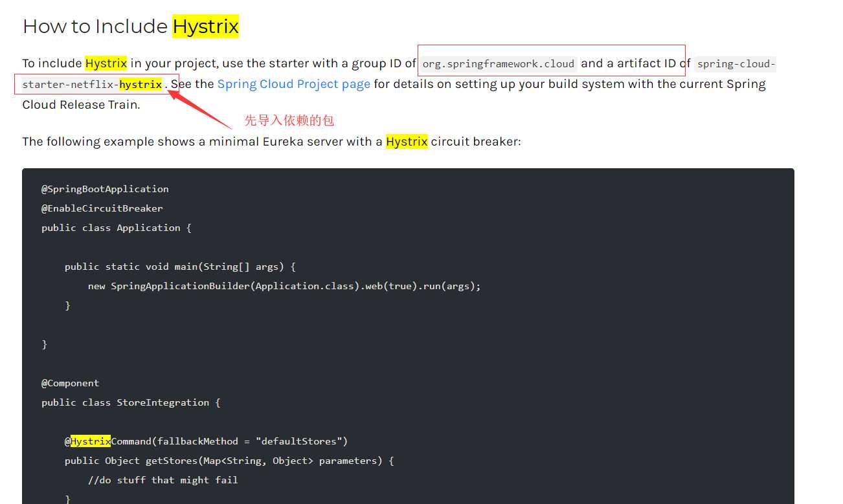This screenshot has height=504, width=843.
Task: Click the red Chinese annotation '先导入依赖的包'
Action: coord(289,120)
